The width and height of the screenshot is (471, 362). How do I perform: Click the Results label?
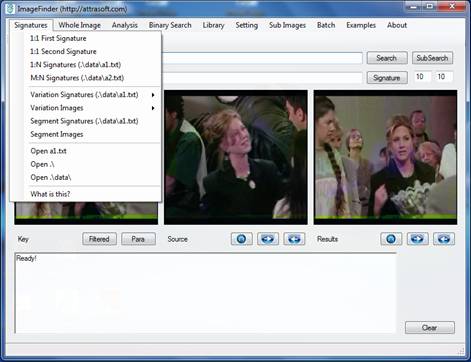tap(327, 239)
